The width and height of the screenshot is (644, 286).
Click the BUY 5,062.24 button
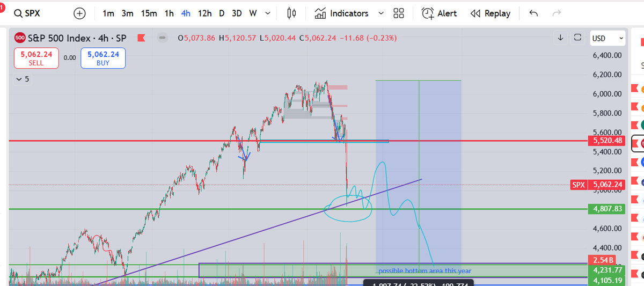click(103, 58)
